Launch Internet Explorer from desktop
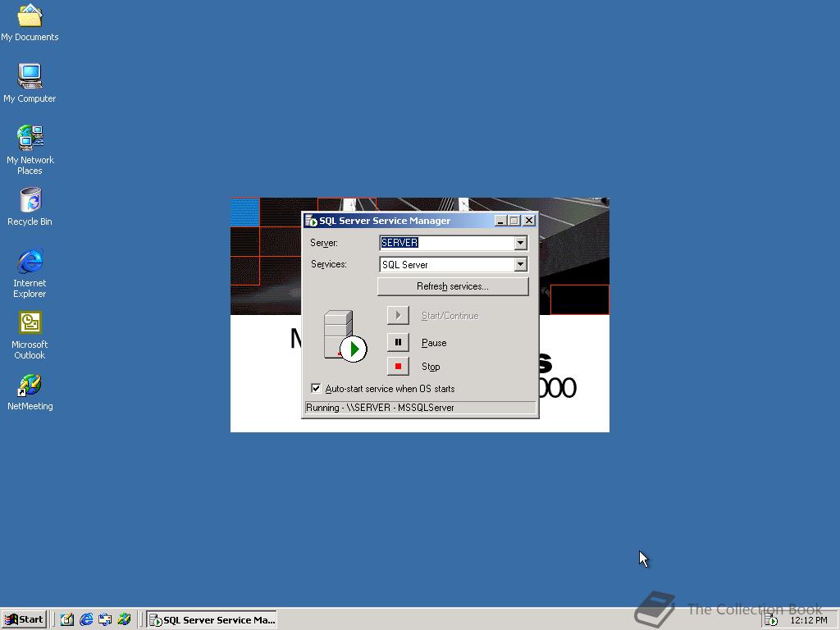Image resolution: width=840 pixels, height=630 pixels. tap(30, 273)
